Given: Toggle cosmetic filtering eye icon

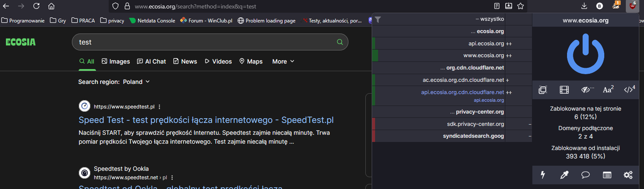Looking at the screenshot, I should click(586, 90).
